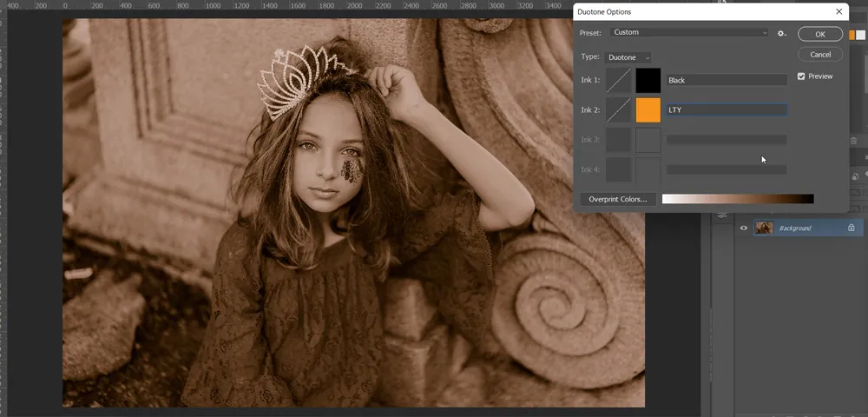
Task: Cancel the Duotone Options dialog
Action: [820, 54]
